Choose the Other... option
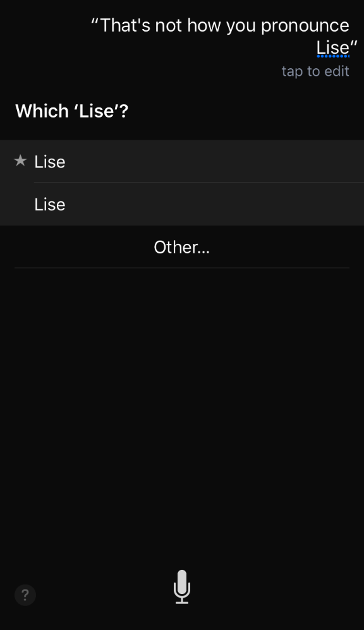 182,247
